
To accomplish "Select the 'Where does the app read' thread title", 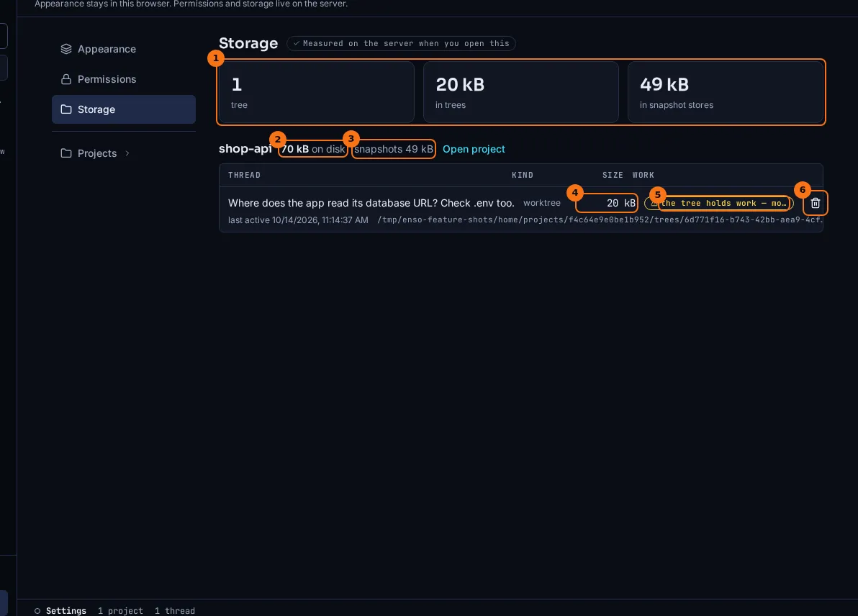I will coord(371,203).
